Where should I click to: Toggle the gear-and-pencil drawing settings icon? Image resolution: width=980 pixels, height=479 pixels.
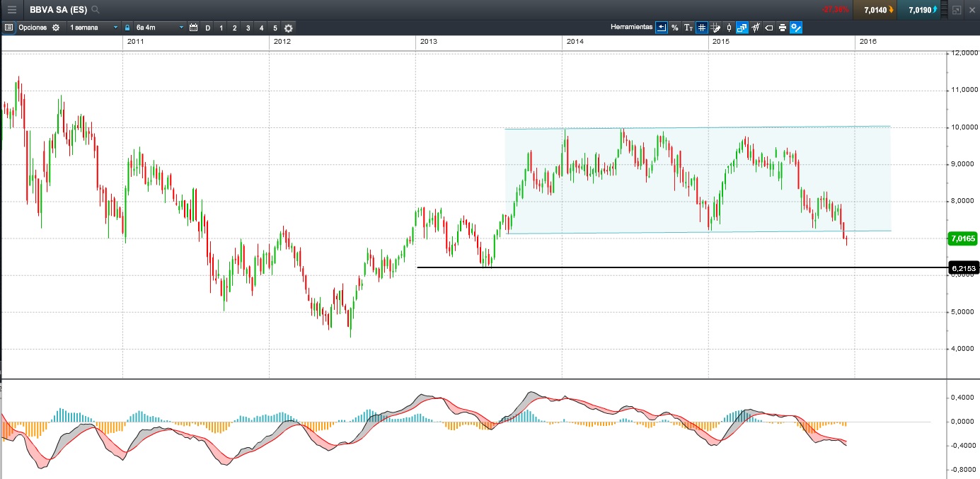795,28
